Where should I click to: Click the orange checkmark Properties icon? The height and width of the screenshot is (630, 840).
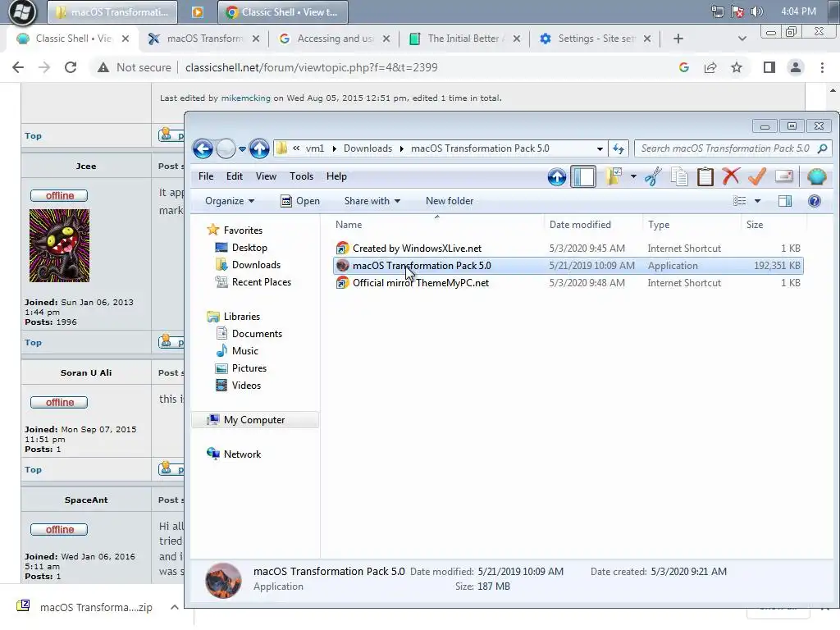click(x=756, y=176)
